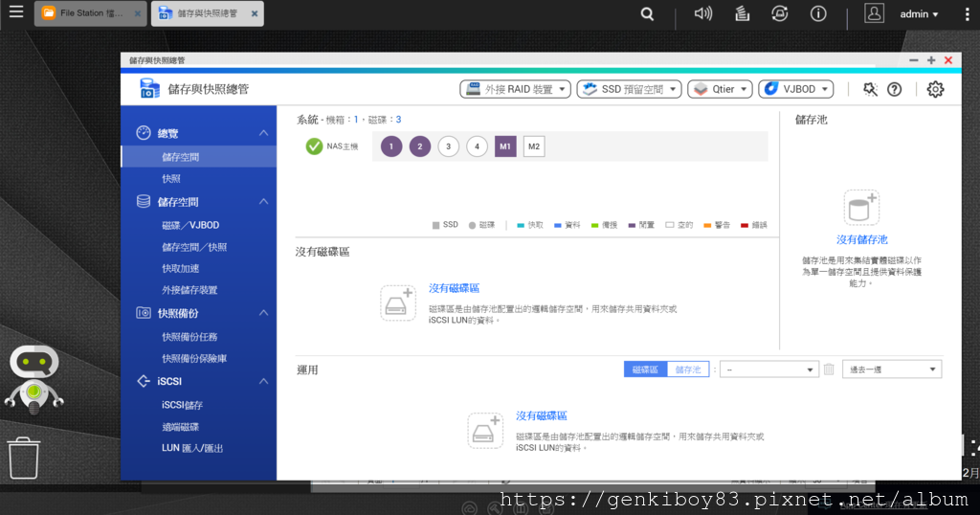Open the event notifications info icon

click(x=818, y=13)
